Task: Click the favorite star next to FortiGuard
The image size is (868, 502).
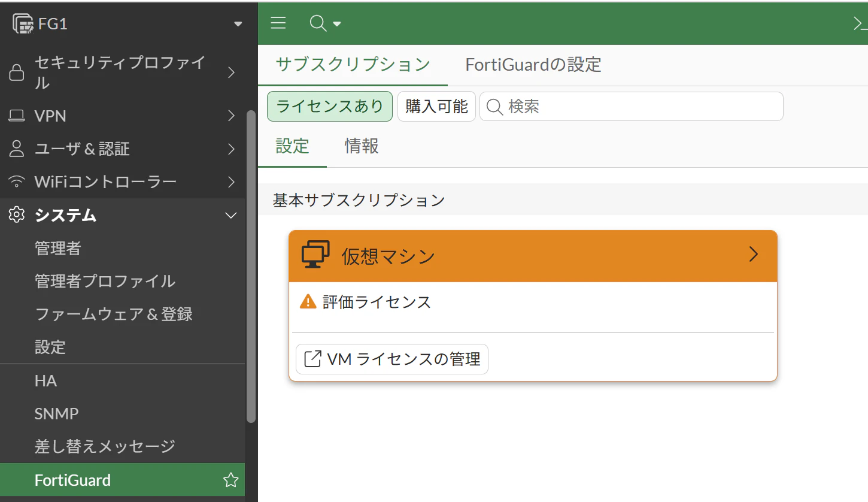Action: point(230,480)
